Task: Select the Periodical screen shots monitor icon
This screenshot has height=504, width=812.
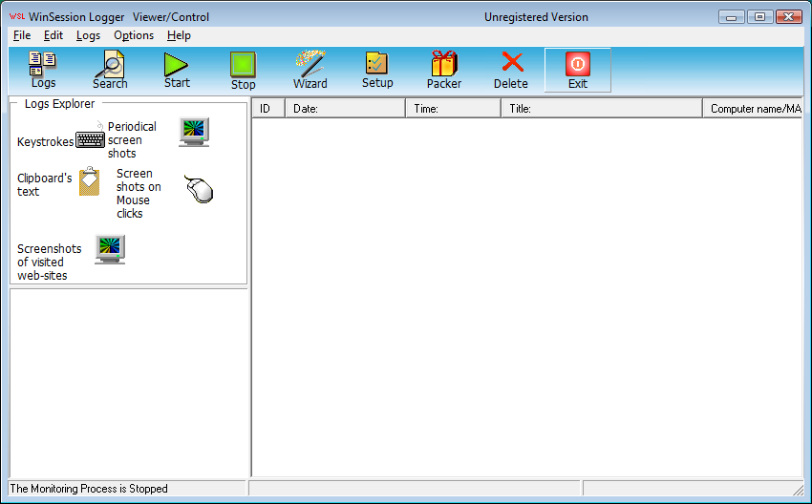Action: [194, 133]
